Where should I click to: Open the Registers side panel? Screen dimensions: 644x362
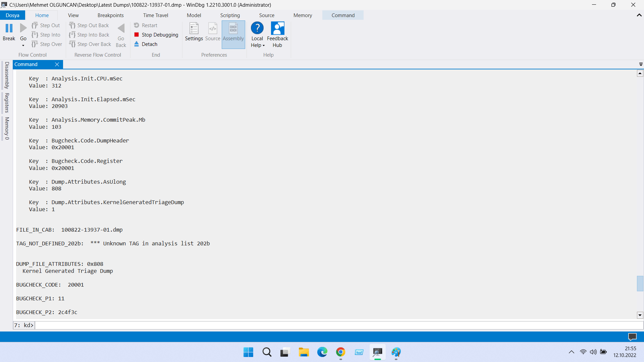click(7, 103)
